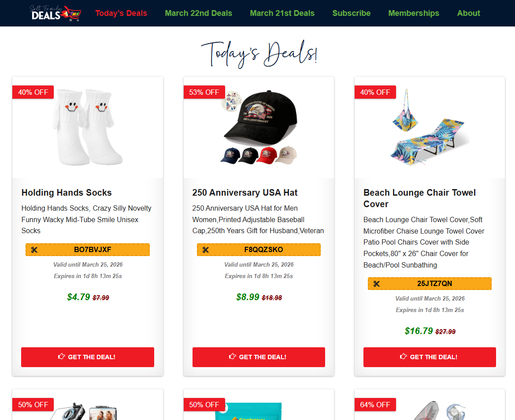This screenshot has height=420, width=515.
Task: Click the 53% OFF badge on USA hat
Action: (204, 93)
